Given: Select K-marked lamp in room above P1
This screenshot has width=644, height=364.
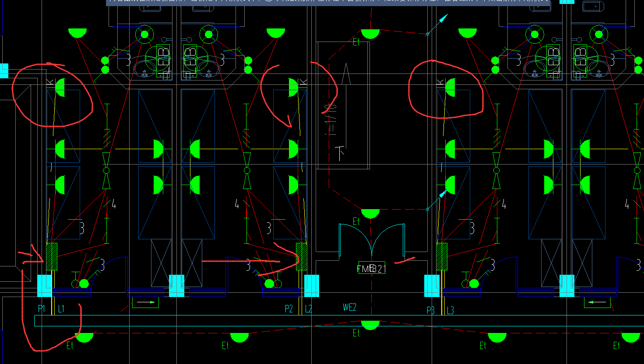Looking at the screenshot, I should tap(60, 87).
